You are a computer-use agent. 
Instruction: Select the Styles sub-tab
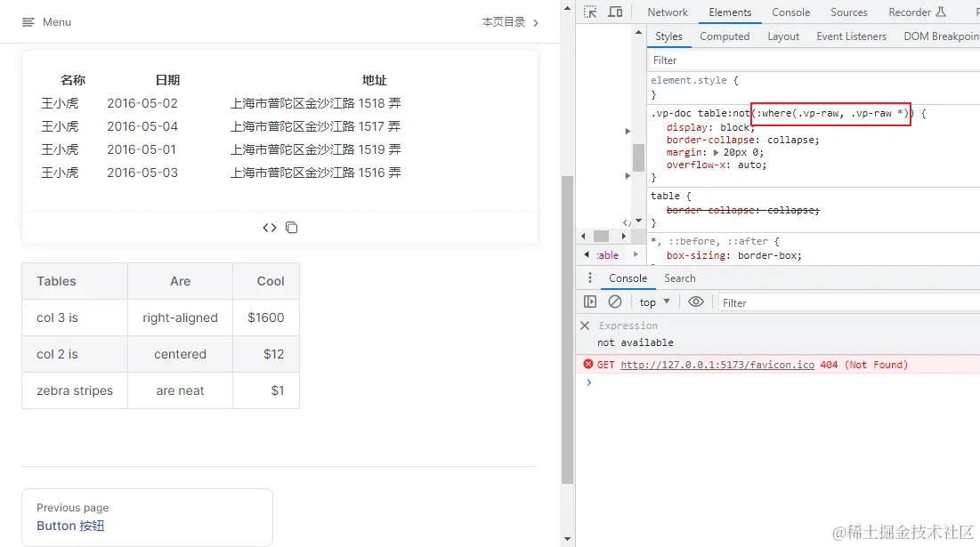click(668, 36)
